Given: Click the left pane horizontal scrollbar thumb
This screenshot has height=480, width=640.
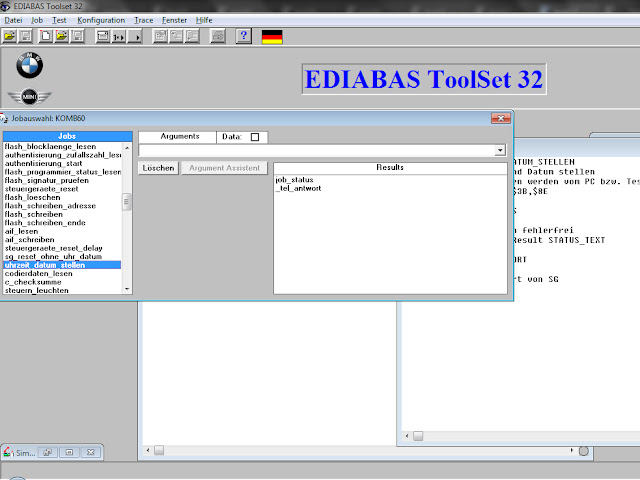Looking at the screenshot, I should [159, 450].
